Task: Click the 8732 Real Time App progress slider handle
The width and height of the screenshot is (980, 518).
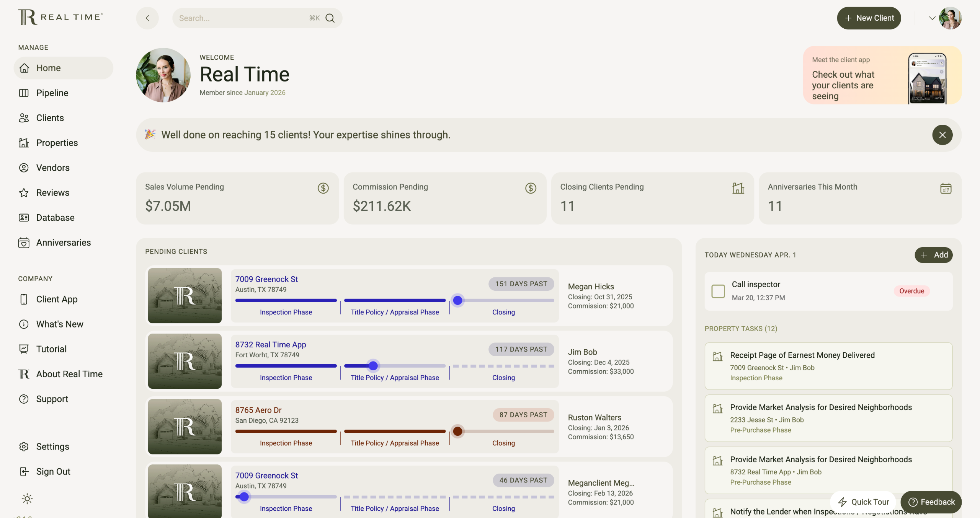Action: point(373,366)
